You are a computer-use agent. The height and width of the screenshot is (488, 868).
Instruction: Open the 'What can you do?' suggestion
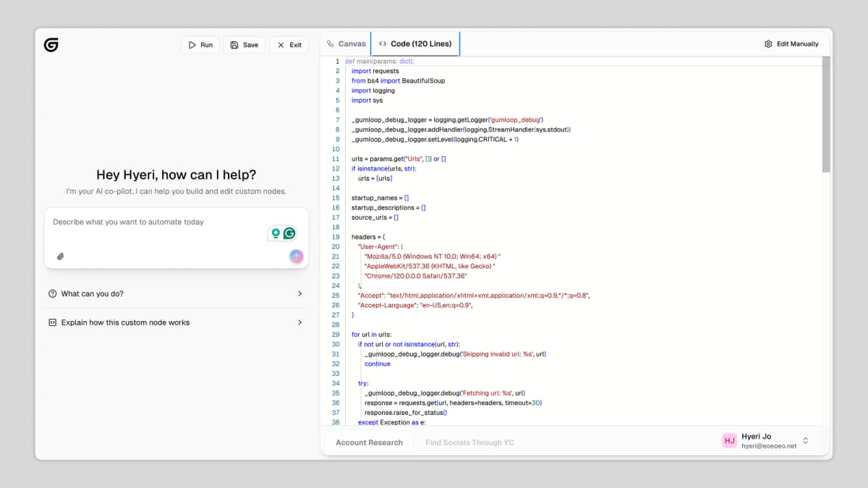tap(176, 294)
